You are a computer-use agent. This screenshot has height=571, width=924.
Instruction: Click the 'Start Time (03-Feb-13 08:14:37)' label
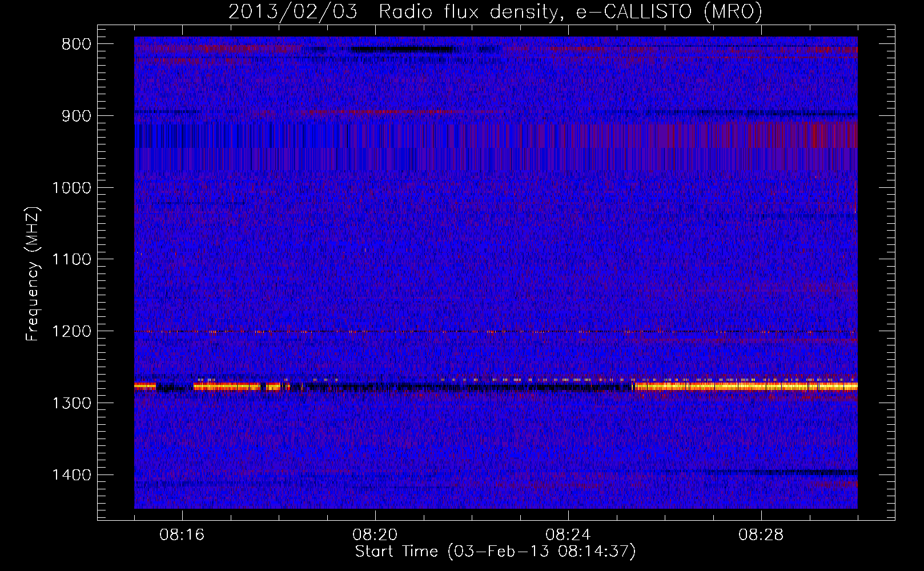[x=495, y=552]
